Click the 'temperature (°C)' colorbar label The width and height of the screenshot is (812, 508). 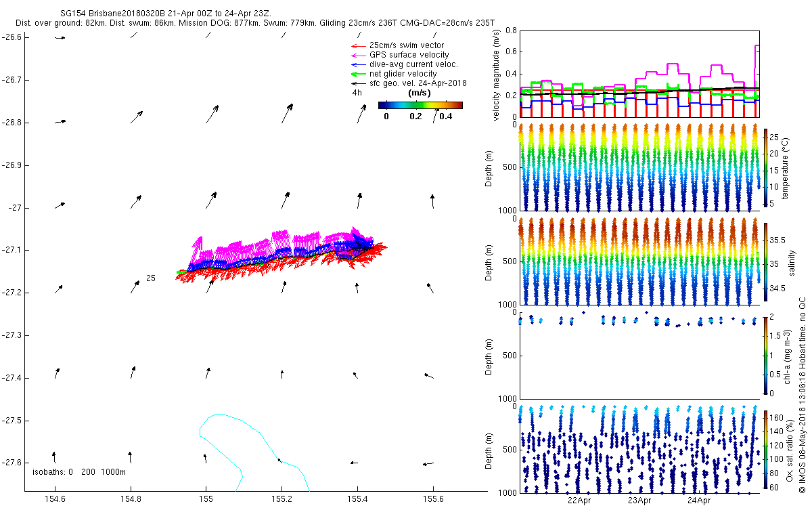(786, 167)
